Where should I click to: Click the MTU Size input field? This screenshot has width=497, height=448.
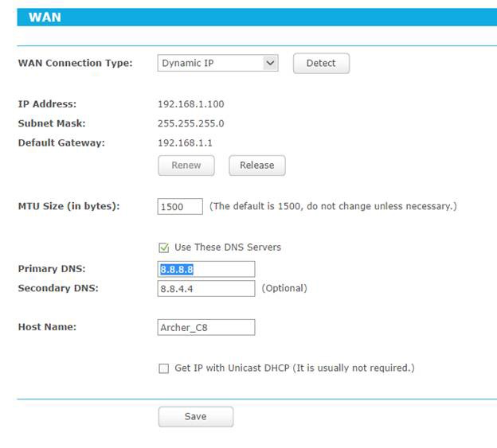[x=180, y=206]
